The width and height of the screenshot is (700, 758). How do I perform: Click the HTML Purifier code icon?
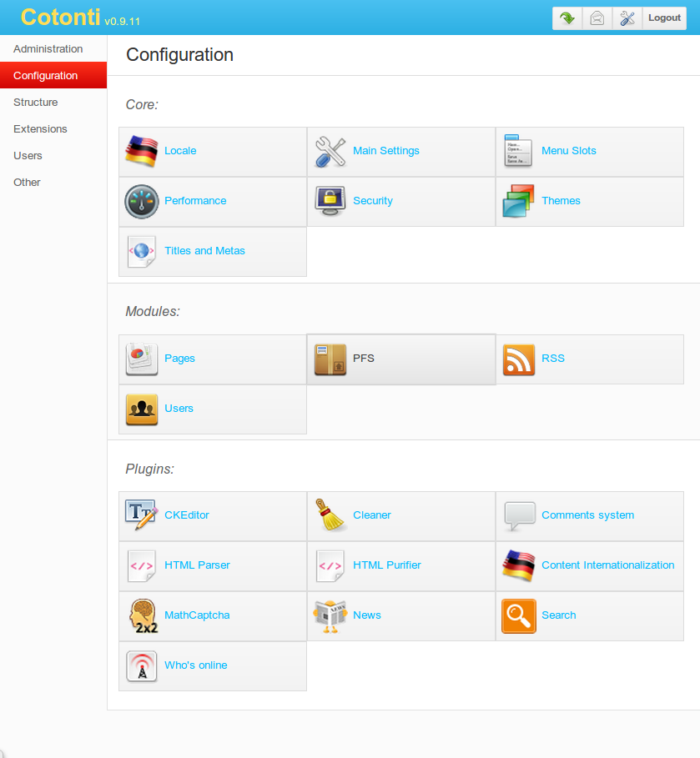point(330,566)
